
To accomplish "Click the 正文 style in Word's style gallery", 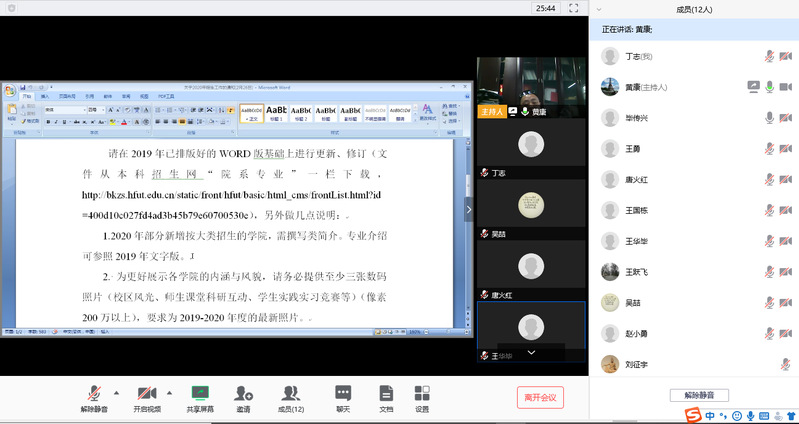I will tap(253, 112).
